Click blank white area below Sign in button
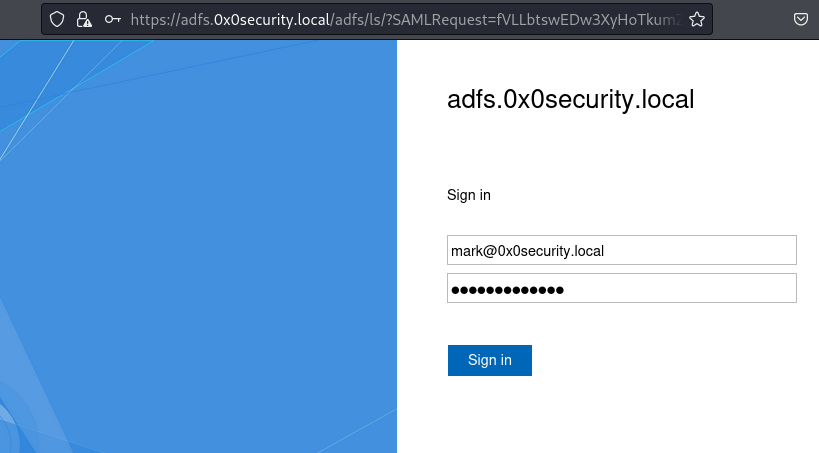The width and height of the screenshot is (819, 453). pyautogui.click(x=620, y=415)
